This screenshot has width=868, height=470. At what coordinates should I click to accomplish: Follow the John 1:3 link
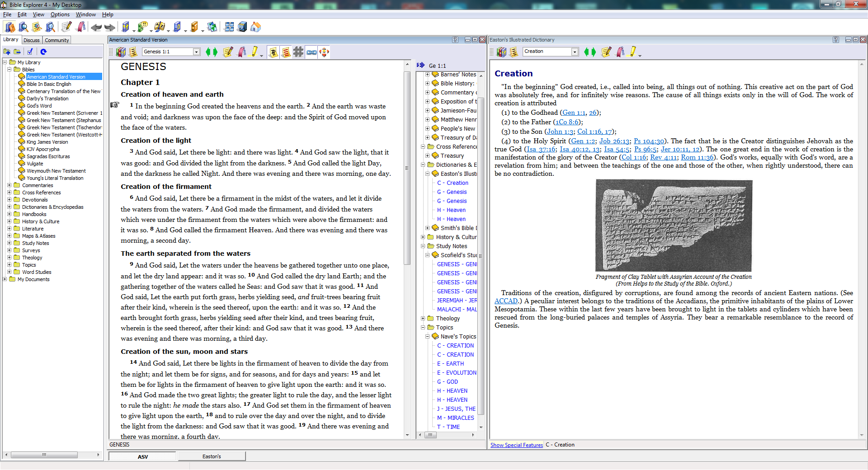click(x=560, y=132)
